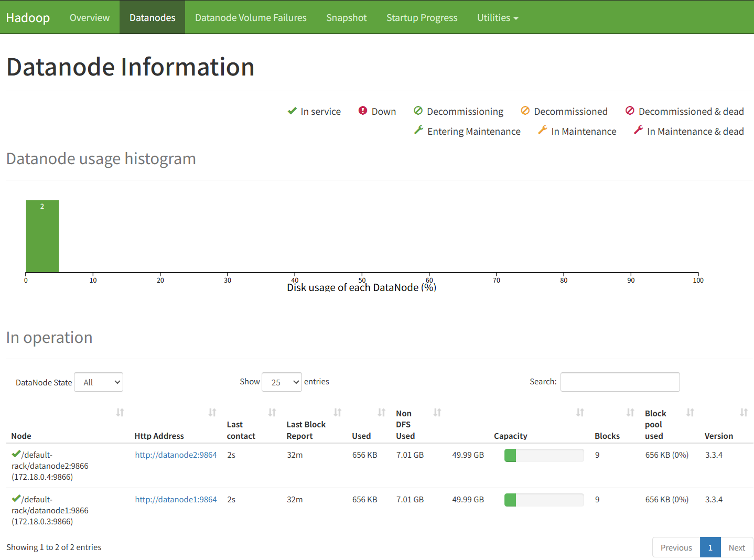Image resolution: width=754 pixels, height=560 pixels.
Task: Click the capacity usage bar for datanode2
Action: pos(544,456)
